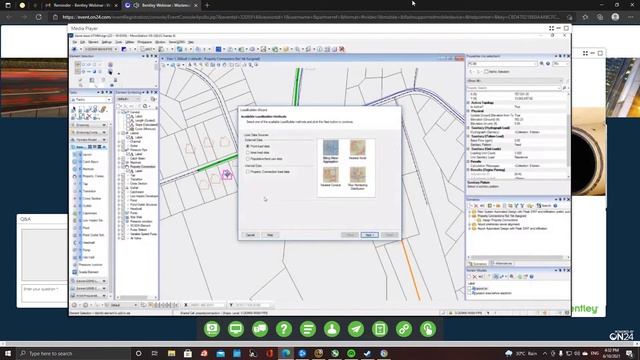
Task: Expand Media Player to full screen
Action: [551, 28]
